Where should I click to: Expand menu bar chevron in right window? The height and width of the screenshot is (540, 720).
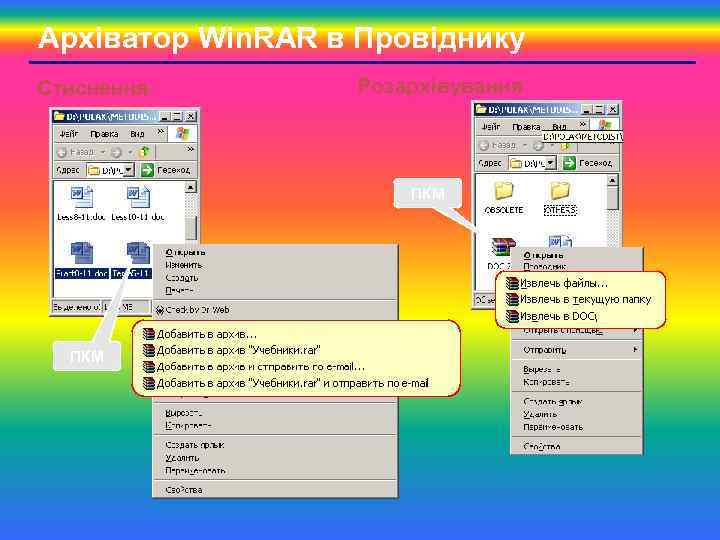583,124
